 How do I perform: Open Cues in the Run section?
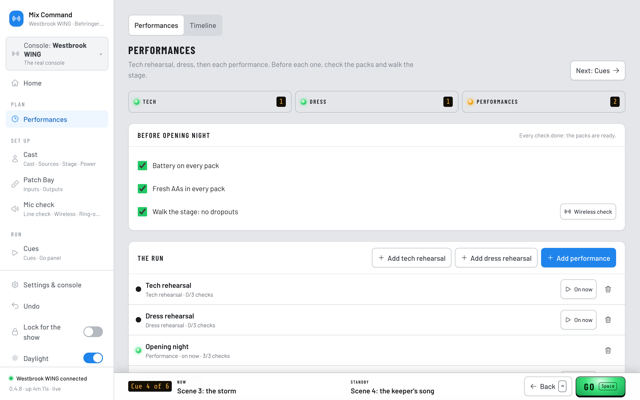pyautogui.click(x=57, y=253)
